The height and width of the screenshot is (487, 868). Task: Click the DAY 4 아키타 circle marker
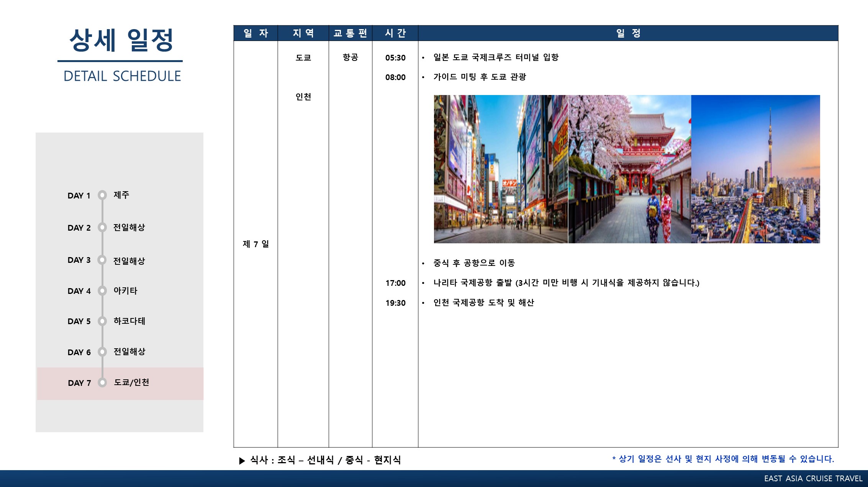(x=102, y=291)
